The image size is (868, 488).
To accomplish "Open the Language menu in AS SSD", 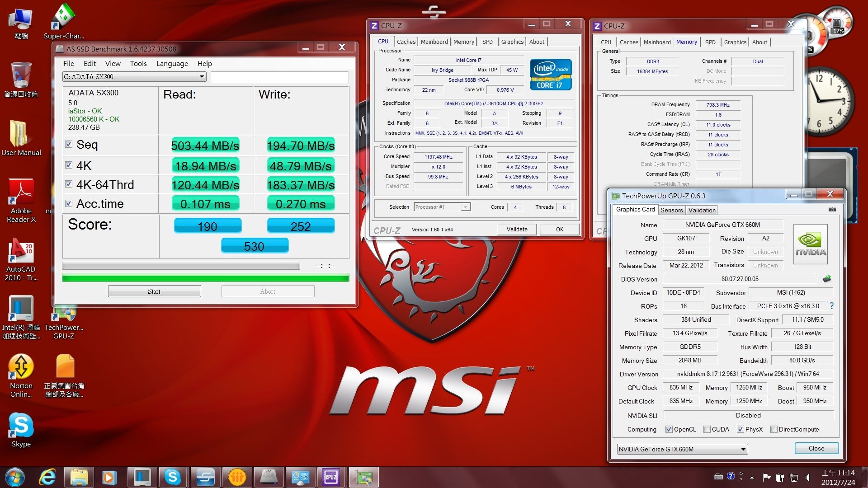I will pos(172,64).
